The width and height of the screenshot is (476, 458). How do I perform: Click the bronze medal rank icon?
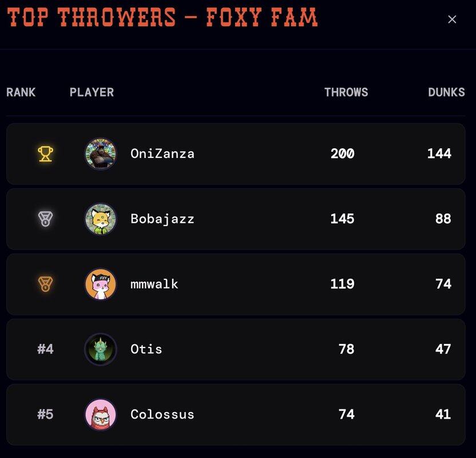click(45, 284)
